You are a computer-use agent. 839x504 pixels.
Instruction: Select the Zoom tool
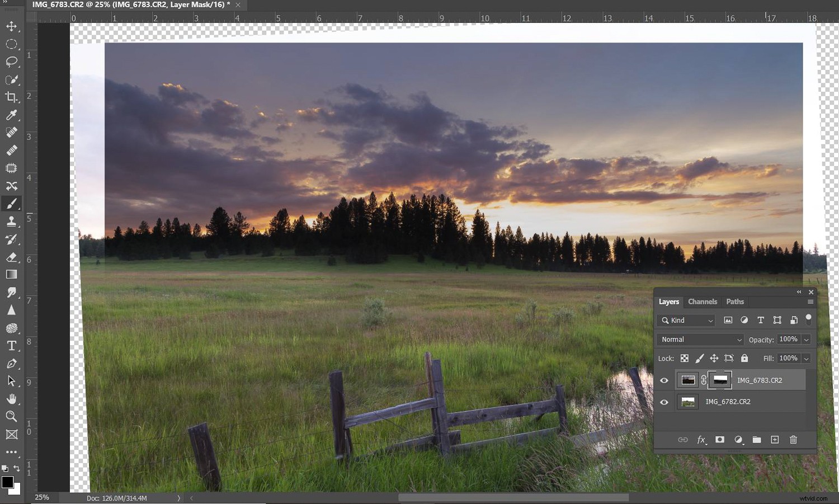12,416
